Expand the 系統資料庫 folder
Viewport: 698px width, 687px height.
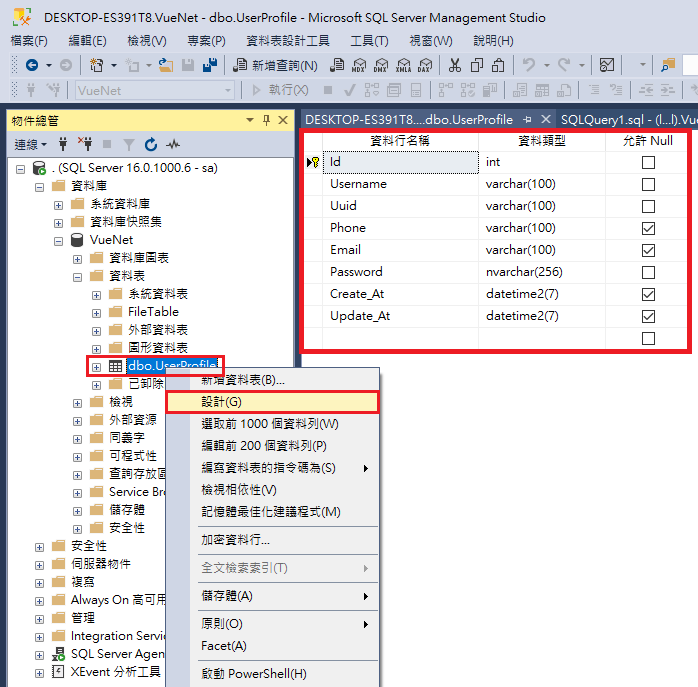(x=58, y=205)
